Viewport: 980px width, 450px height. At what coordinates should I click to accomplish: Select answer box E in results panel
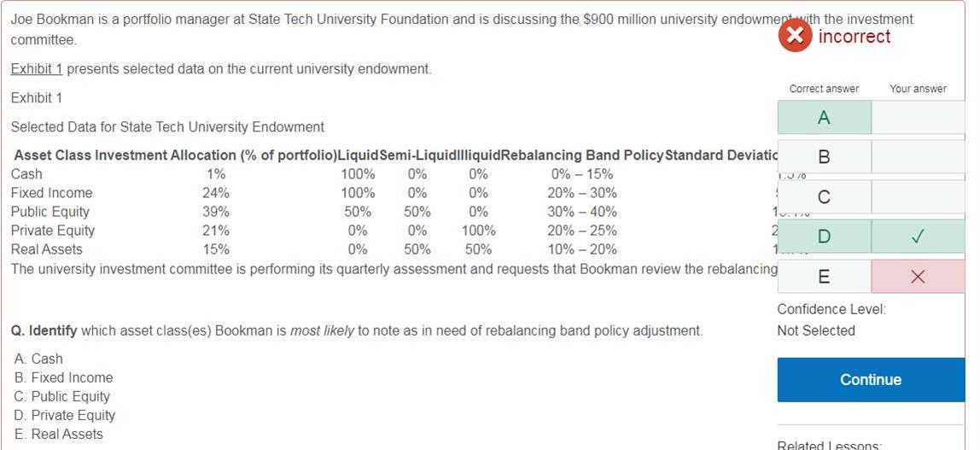tap(824, 276)
